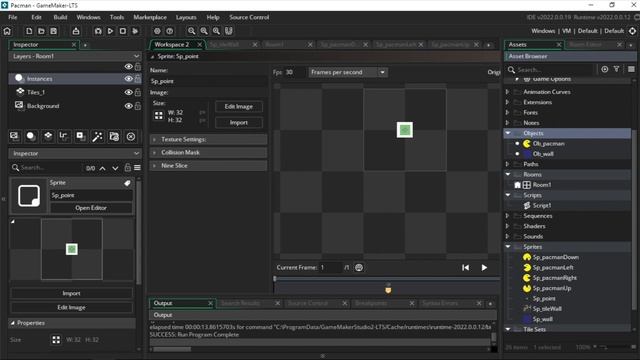This screenshot has height=360, width=640.
Task: Open the Source Control menu
Action: 249,17
